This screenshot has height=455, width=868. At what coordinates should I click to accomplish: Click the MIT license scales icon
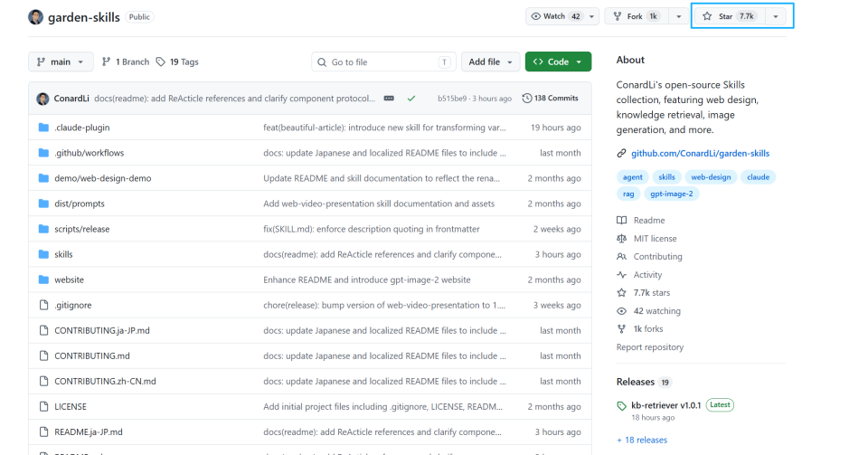pyautogui.click(x=622, y=239)
